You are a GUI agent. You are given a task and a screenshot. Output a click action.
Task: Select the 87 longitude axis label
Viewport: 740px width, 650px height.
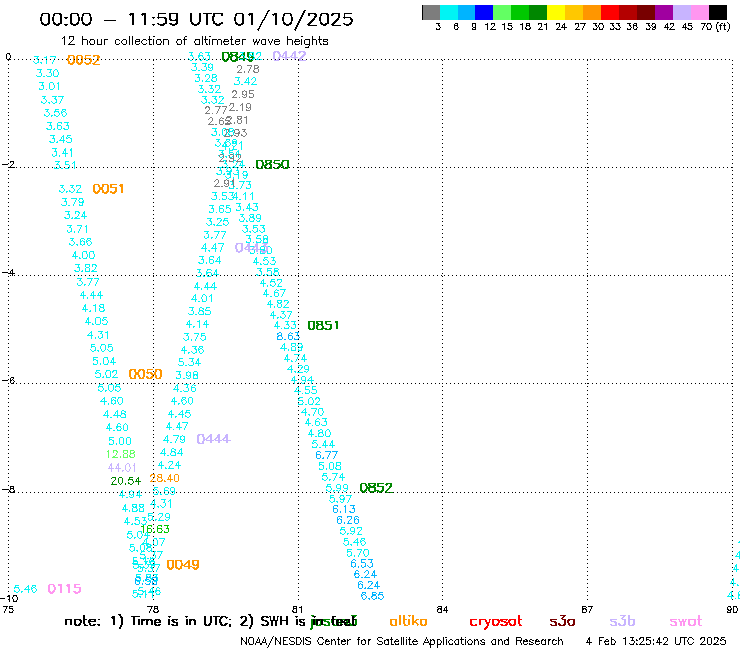587,609
